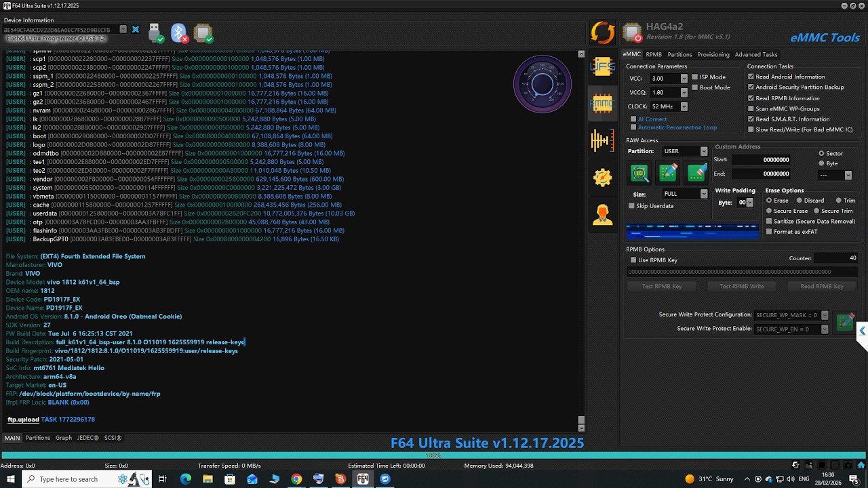Open the Size FULL dropdown

(x=703, y=194)
